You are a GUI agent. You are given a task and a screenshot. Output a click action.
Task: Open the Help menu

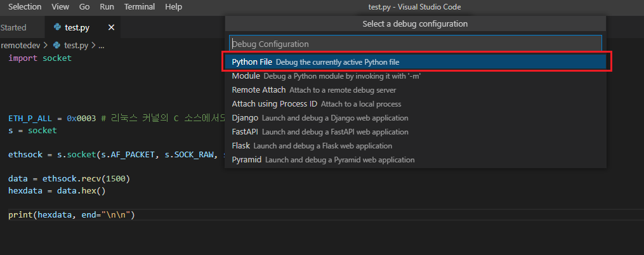(173, 7)
